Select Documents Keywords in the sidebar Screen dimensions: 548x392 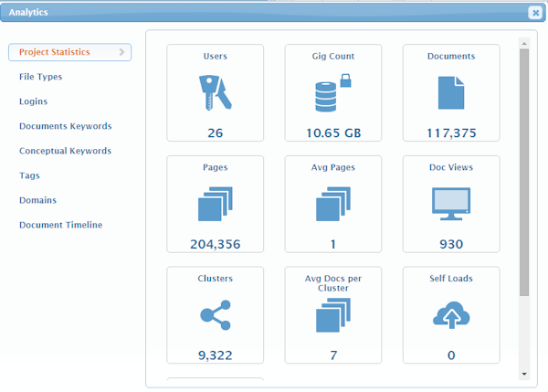click(66, 126)
